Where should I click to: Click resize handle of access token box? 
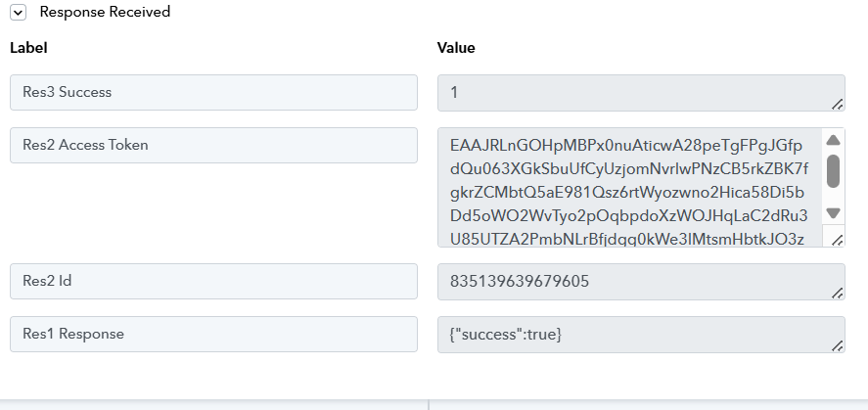[838, 239]
